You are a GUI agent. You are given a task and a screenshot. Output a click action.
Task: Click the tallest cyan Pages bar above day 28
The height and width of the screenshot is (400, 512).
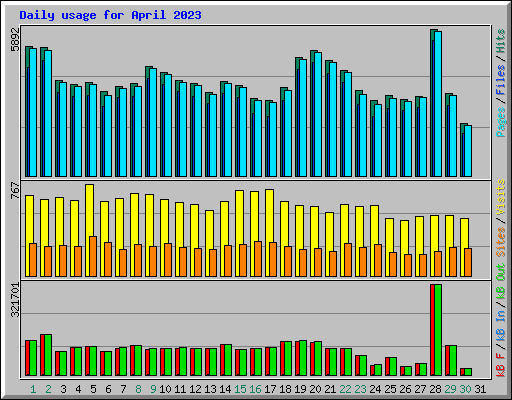coord(438,104)
